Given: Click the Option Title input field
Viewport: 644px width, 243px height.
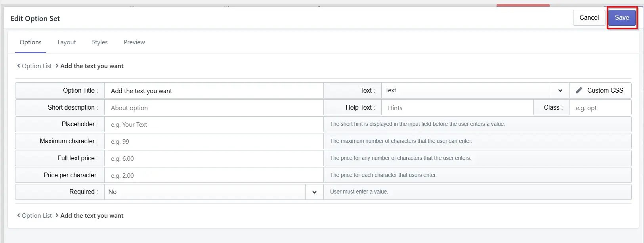Looking at the screenshot, I should [x=214, y=91].
